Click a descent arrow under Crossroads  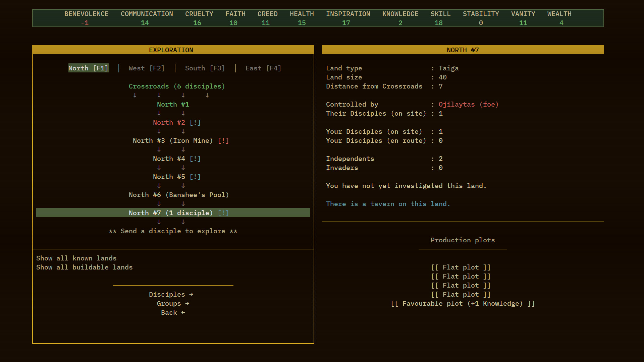(159, 95)
